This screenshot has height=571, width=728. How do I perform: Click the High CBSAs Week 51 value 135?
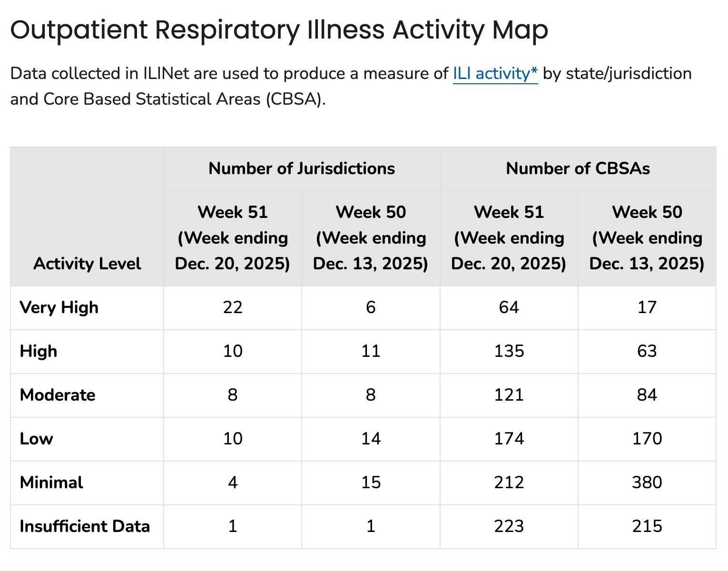(x=509, y=351)
